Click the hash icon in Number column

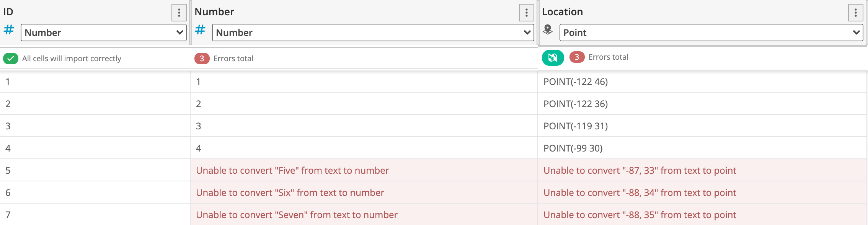click(x=200, y=30)
